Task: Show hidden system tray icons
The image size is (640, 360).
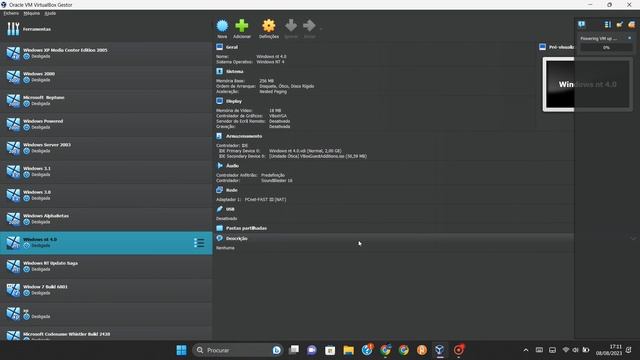Action: point(526,350)
